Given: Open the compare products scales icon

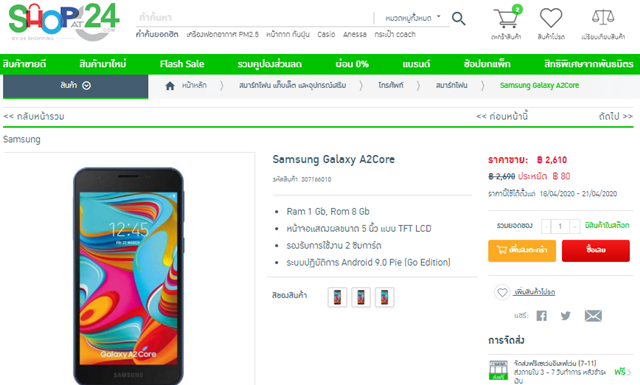Looking at the screenshot, I should coord(603,17).
